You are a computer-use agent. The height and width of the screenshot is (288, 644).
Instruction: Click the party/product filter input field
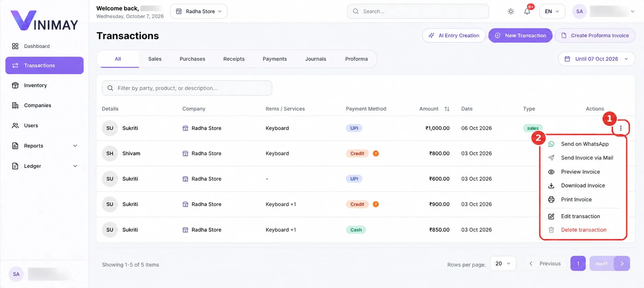tap(187, 88)
